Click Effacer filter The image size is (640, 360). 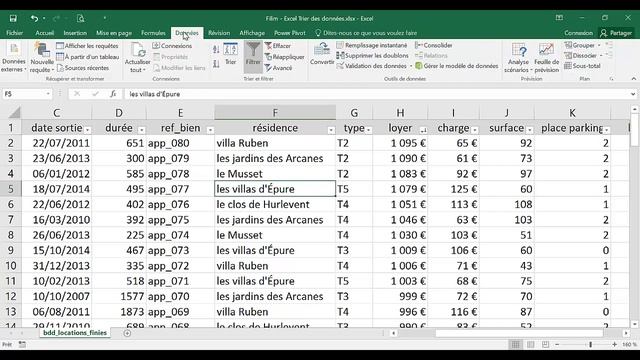(278, 46)
